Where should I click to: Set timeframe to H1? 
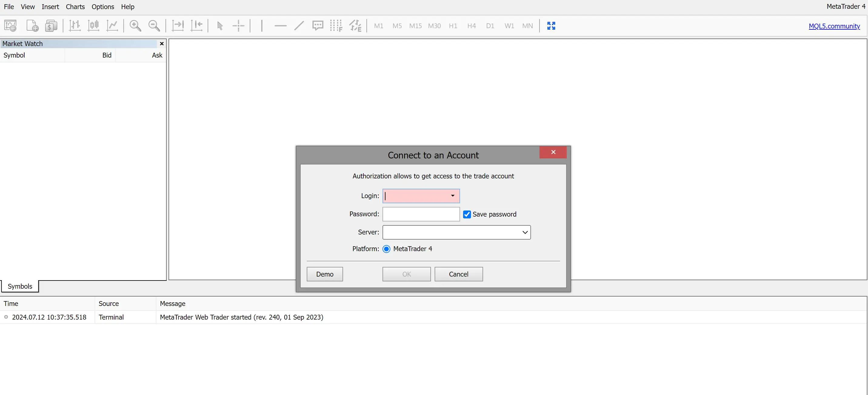(453, 26)
